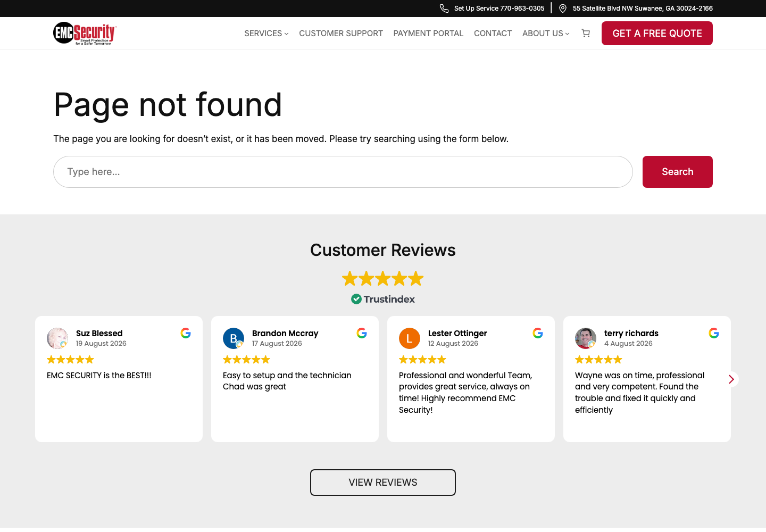Click the name terry richards
The image size is (766, 532).
631,333
